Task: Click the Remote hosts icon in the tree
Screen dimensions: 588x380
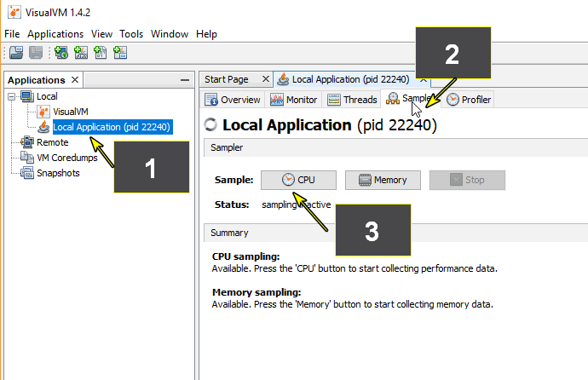Action: [27, 142]
